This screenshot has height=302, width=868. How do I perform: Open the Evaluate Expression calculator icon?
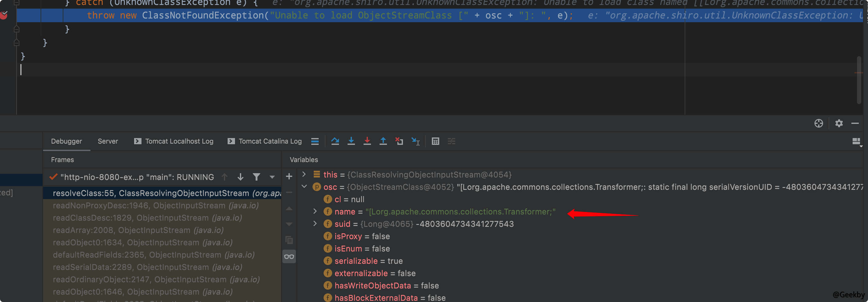pyautogui.click(x=435, y=141)
